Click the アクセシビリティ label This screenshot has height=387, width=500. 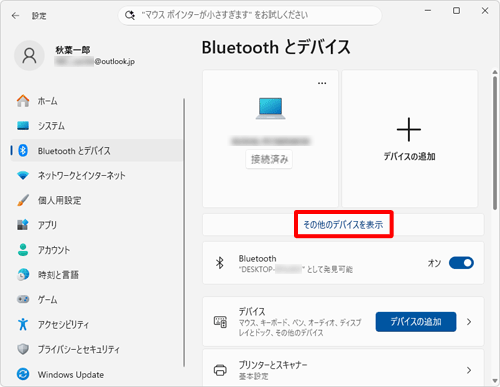pyautogui.click(x=63, y=324)
